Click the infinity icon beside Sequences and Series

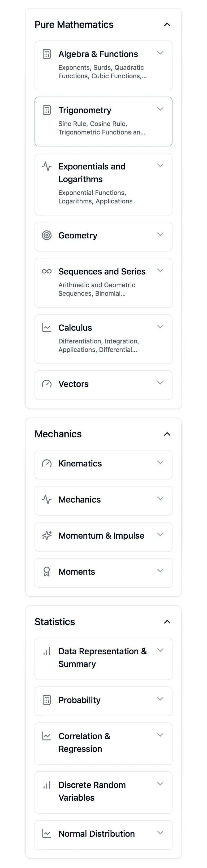click(x=46, y=271)
